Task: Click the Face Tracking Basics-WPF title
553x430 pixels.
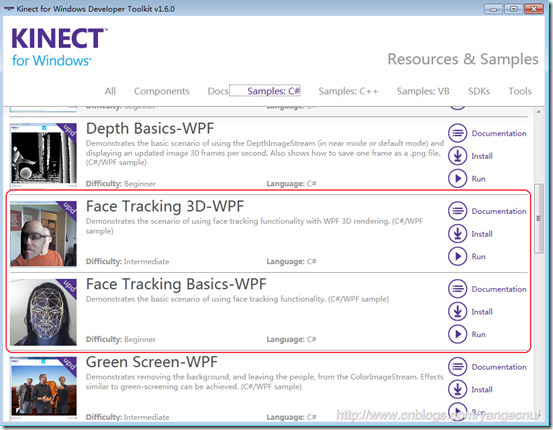Action: (x=176, y=284)
